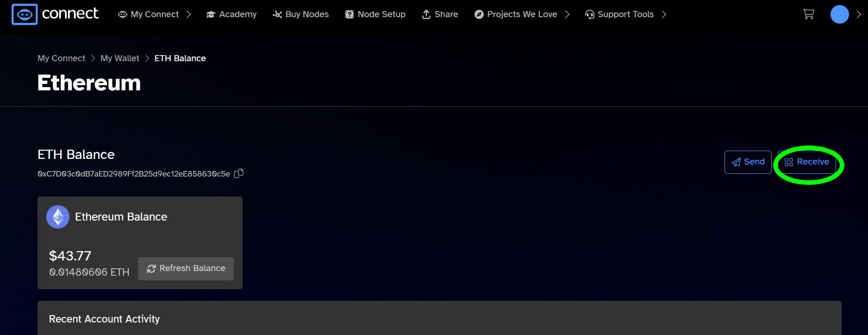Open Buy Nodes from navigation bar
Screen dimensions: 868x335
301,14
